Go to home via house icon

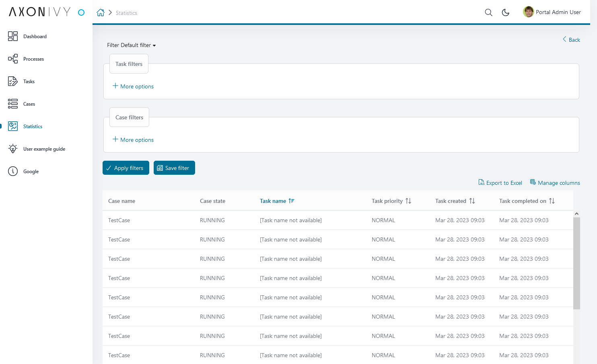pos(101,12)
